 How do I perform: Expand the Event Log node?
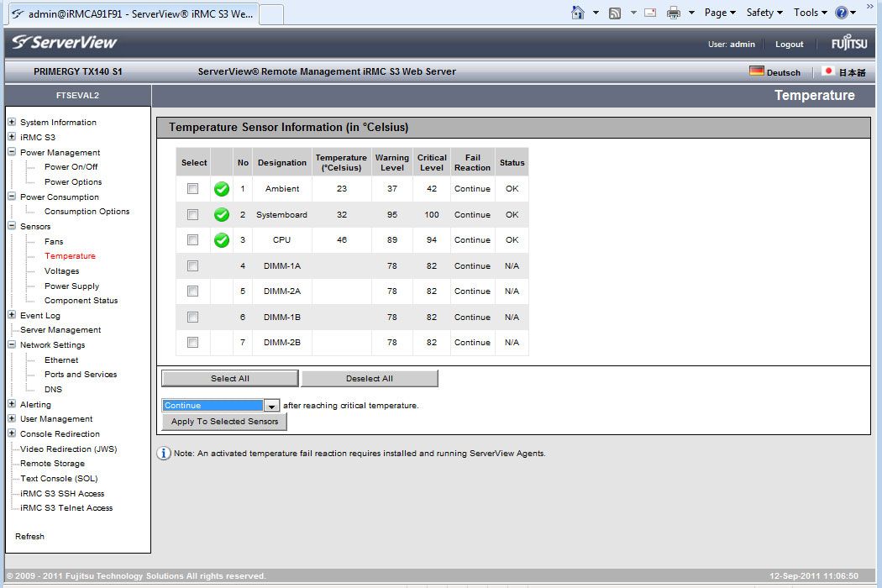click(x=11, y=314)
